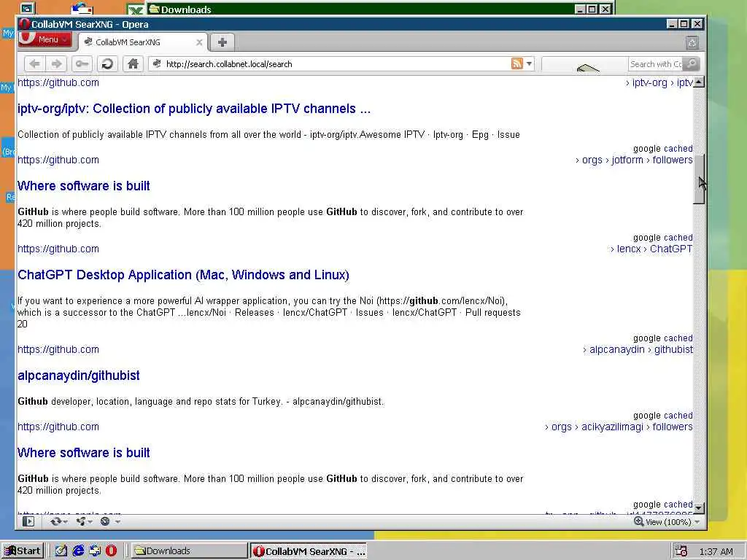Click the system tray icon beside clock

point(681,551)
